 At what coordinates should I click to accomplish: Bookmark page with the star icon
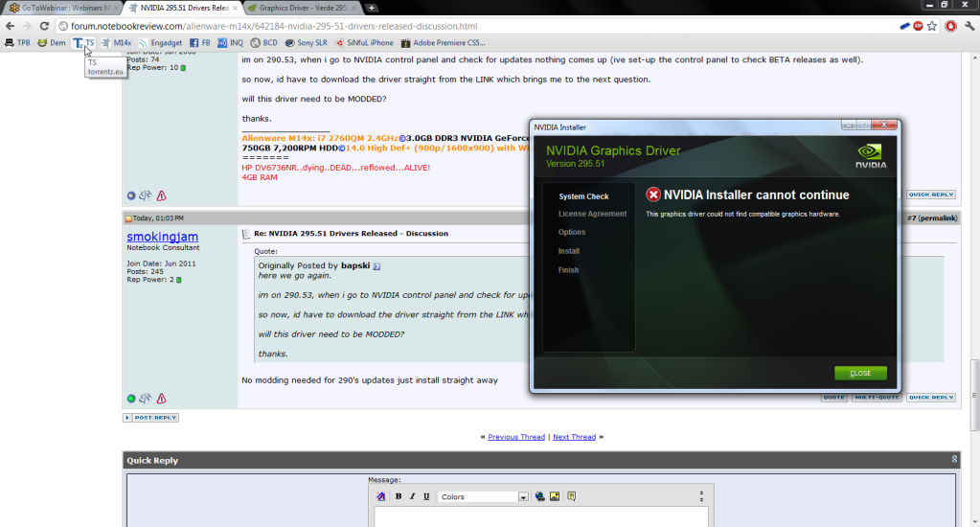932,26
